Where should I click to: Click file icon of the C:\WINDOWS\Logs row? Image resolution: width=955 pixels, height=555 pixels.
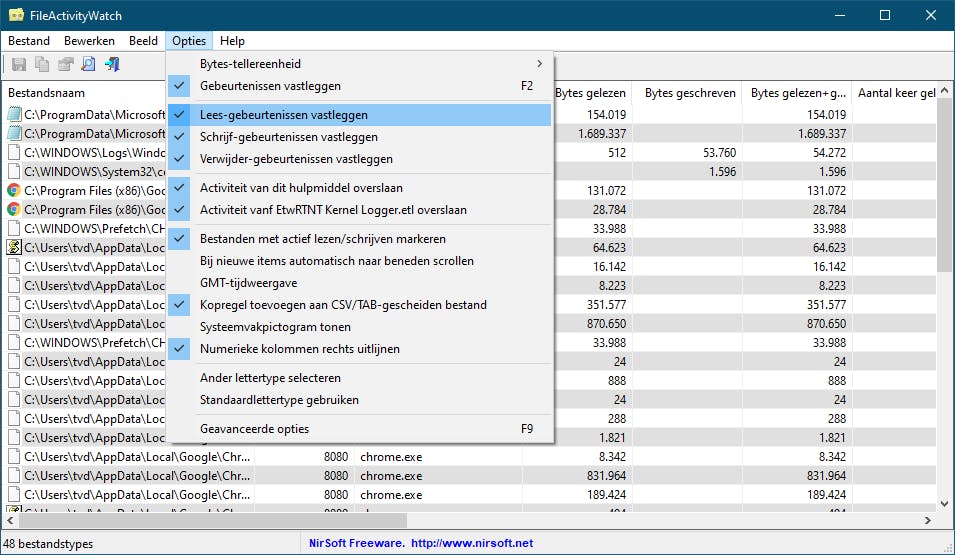click(x=13, y=152)
